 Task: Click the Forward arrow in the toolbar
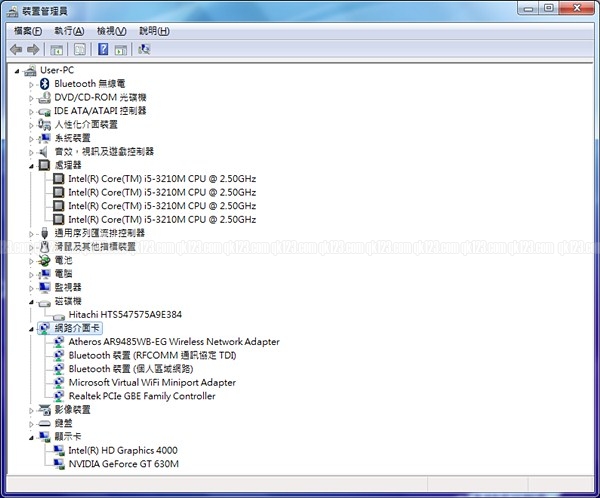[34, 49]
